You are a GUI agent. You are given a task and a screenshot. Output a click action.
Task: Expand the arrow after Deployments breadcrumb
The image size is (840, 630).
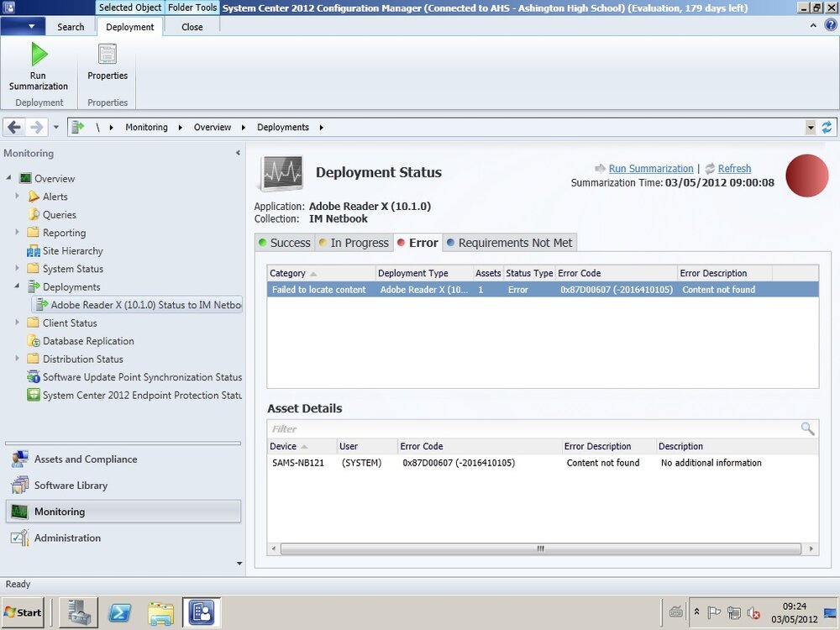(x=321, y=128)
